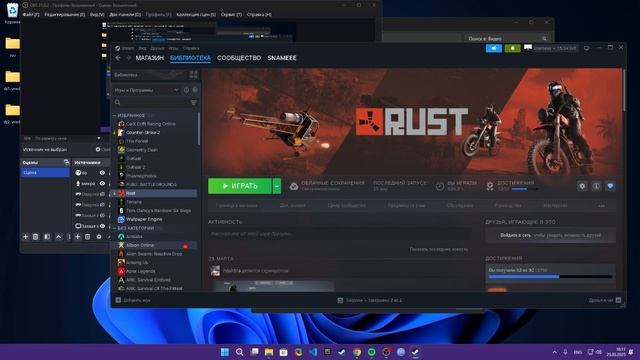Show hidden tray icons chevron on taskbar

(x=554, y=352)
